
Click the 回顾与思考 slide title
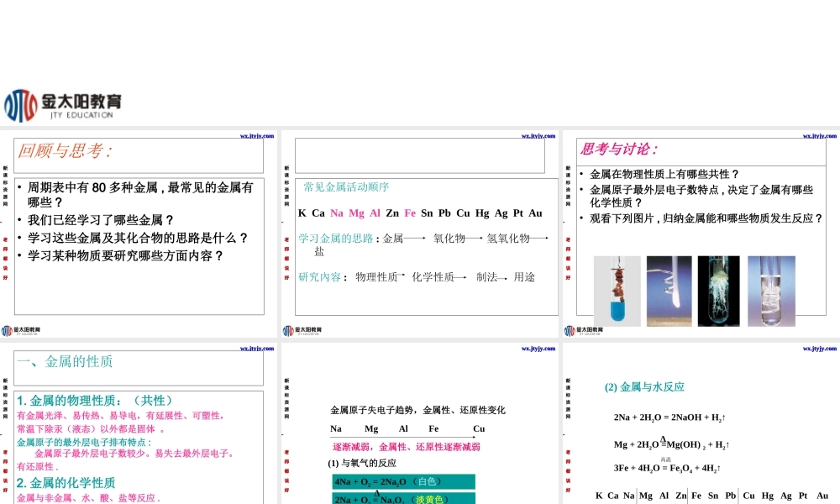click(x=66, y=151)
